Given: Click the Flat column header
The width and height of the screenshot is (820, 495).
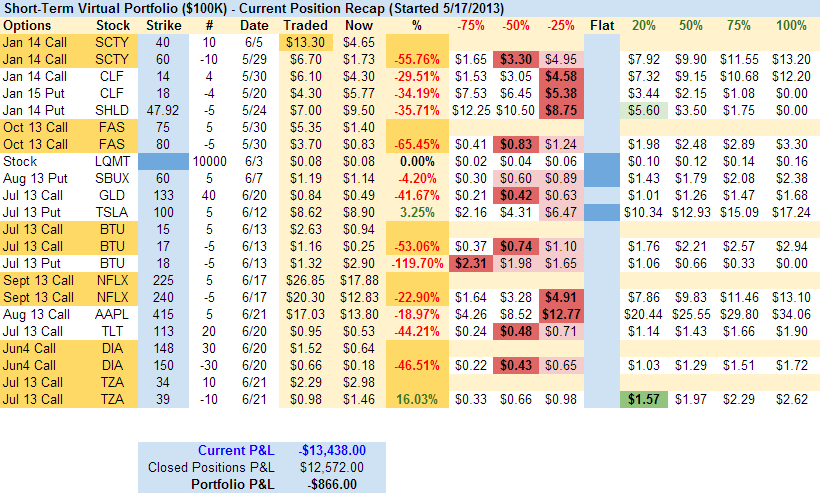Looking at the screenshot, I should tap(602, 24).
